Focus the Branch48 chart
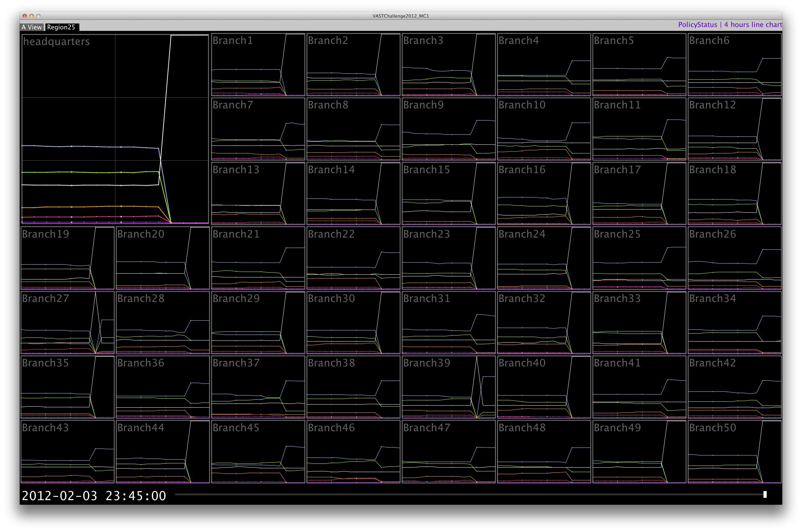Screen dimensions: 802x532 point(544,452)
